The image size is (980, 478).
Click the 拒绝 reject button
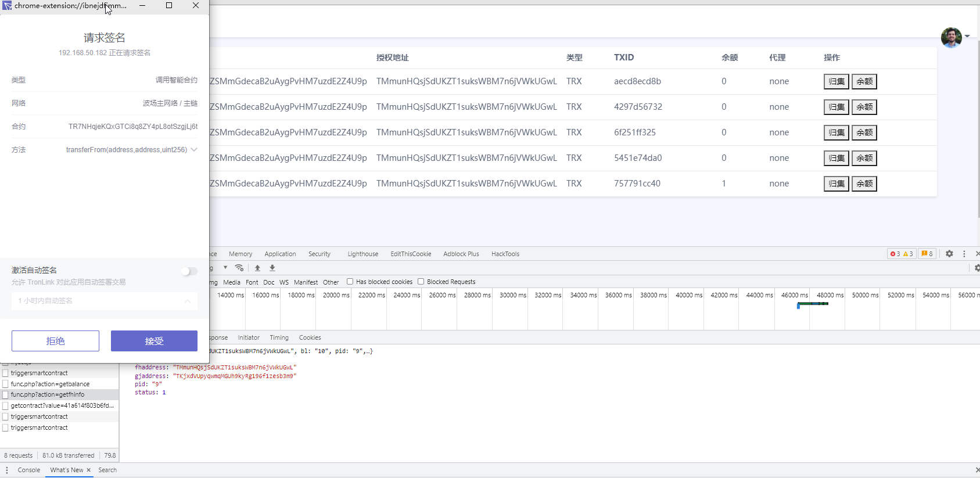pos(55,341)
